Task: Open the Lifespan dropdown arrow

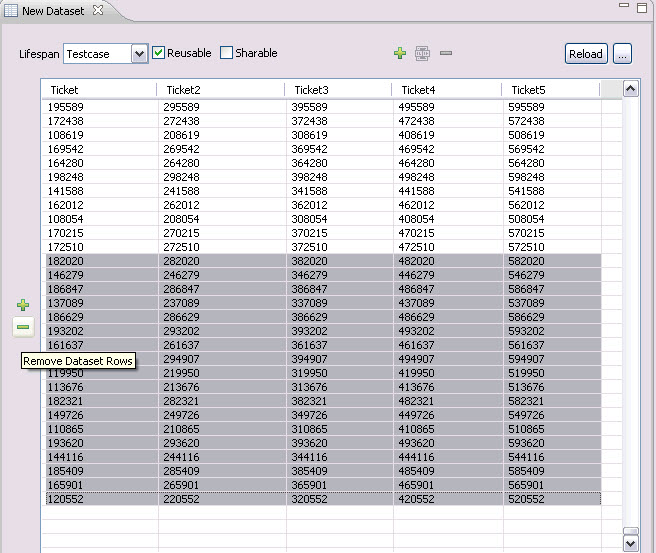Action: click(x=139, y=54)
